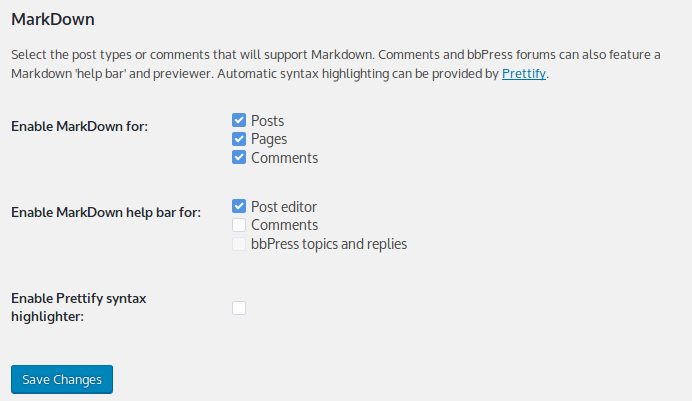692x401 pixels.
Task: Enable the Prettify syntax highlighter checkbox
Action: tap(239, 308)
